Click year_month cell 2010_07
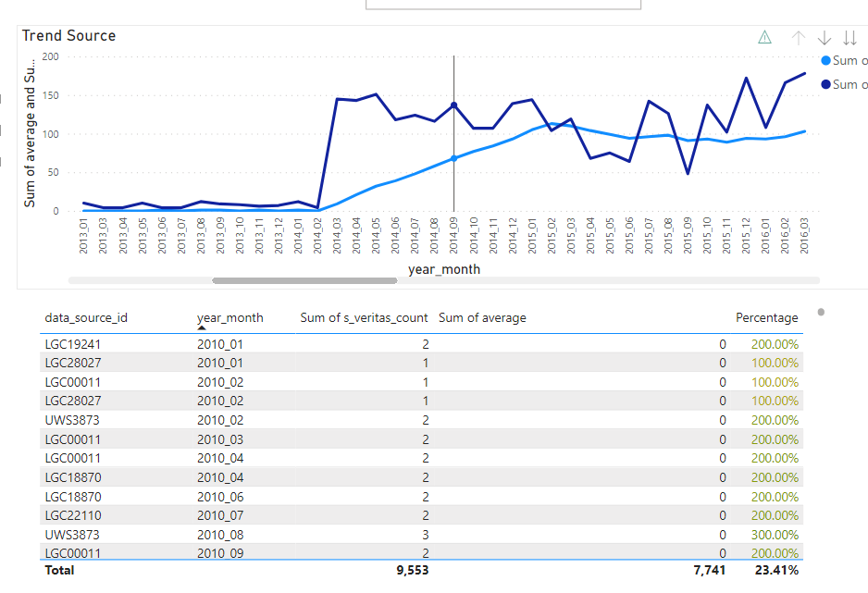 click(x=220, y=515)
